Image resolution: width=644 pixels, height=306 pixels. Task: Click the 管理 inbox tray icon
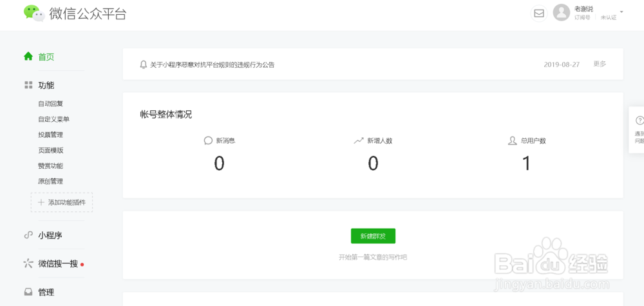pyautogui.click(x=28, y=292)
